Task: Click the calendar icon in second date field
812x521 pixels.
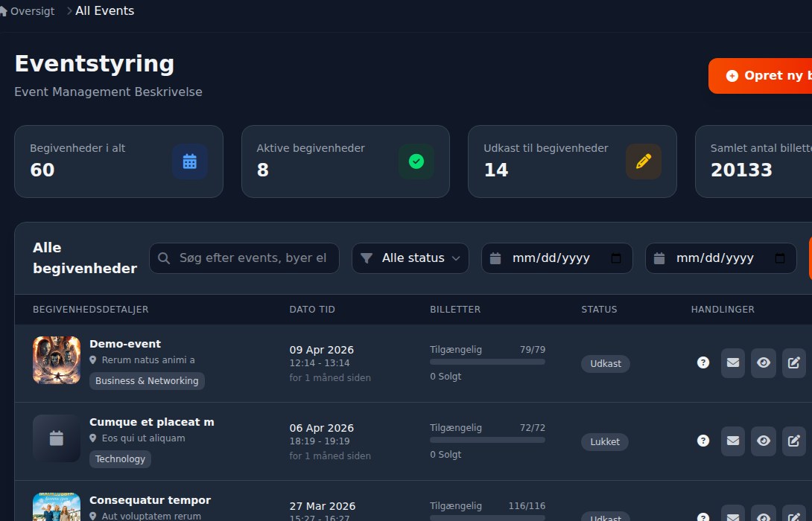Action: click(659, 258)
